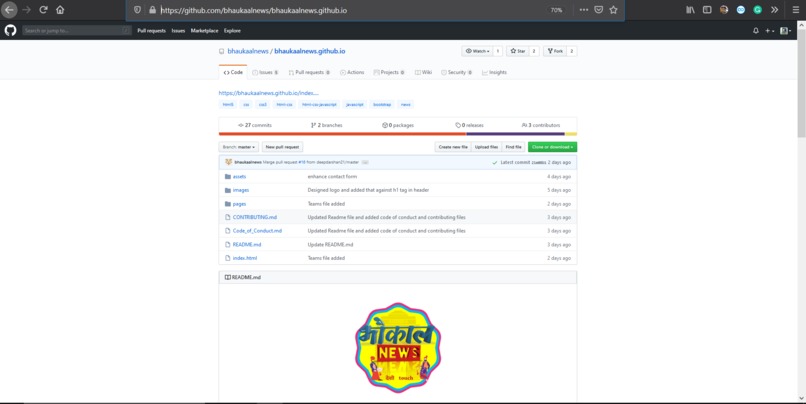
Task: Click Create new file button
Action: click(453, 147)
